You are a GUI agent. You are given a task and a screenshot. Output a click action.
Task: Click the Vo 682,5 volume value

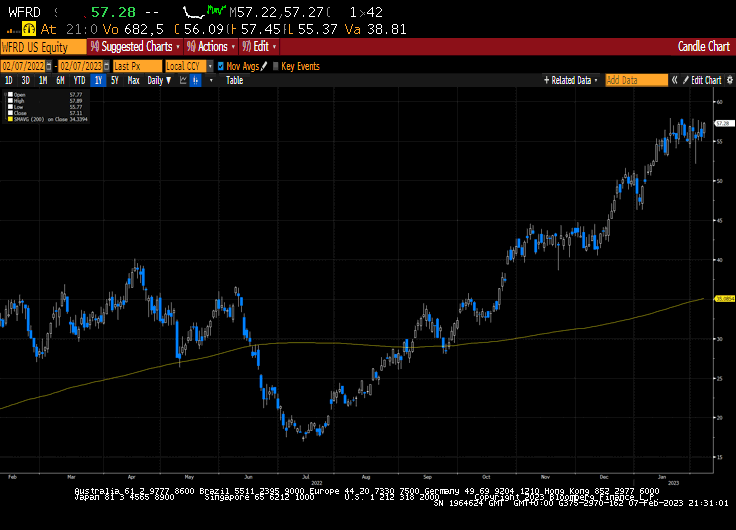[x=133, y=29]
